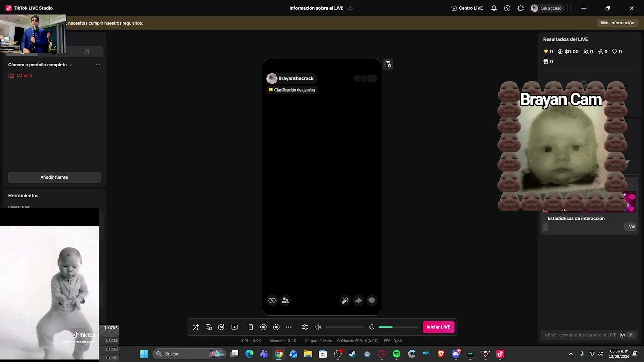Click Iniciar LIVE to go live

click(x=438, y=327)
